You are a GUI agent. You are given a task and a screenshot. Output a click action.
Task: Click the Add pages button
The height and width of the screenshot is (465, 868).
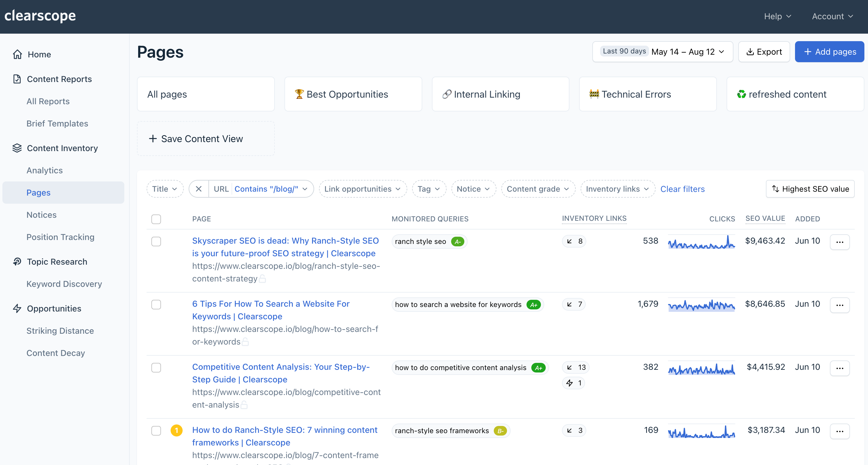point(829,52)
